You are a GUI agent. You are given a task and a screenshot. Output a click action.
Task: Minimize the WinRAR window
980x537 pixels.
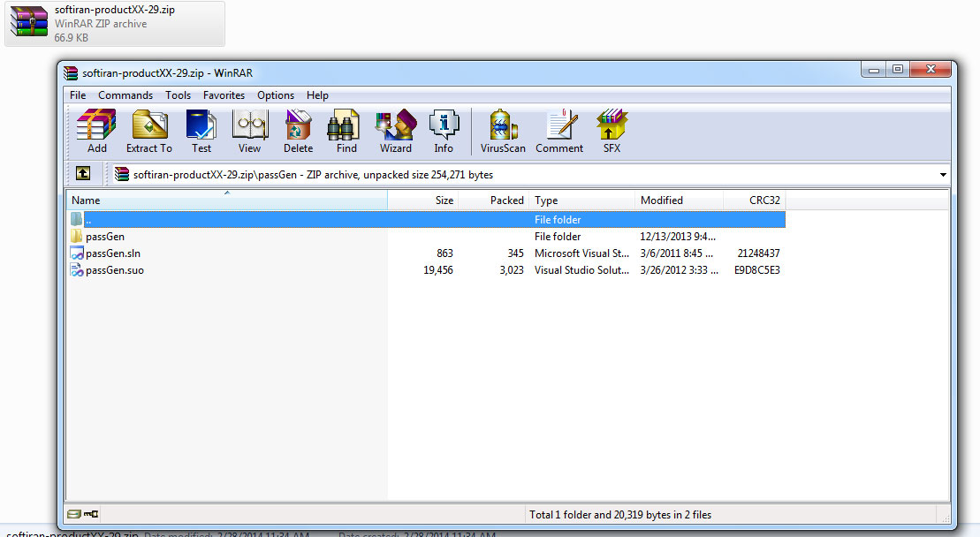[x=874, y=69]
